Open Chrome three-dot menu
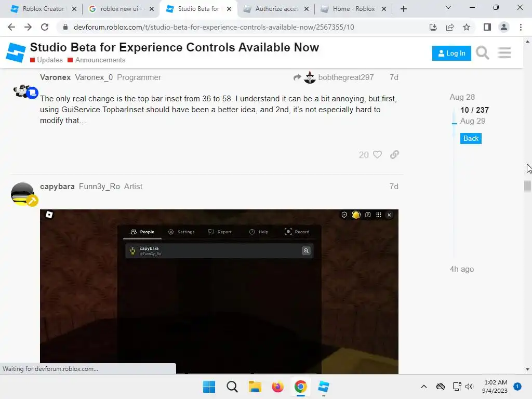This screenshot has width=532, height=399. [521, 27]
